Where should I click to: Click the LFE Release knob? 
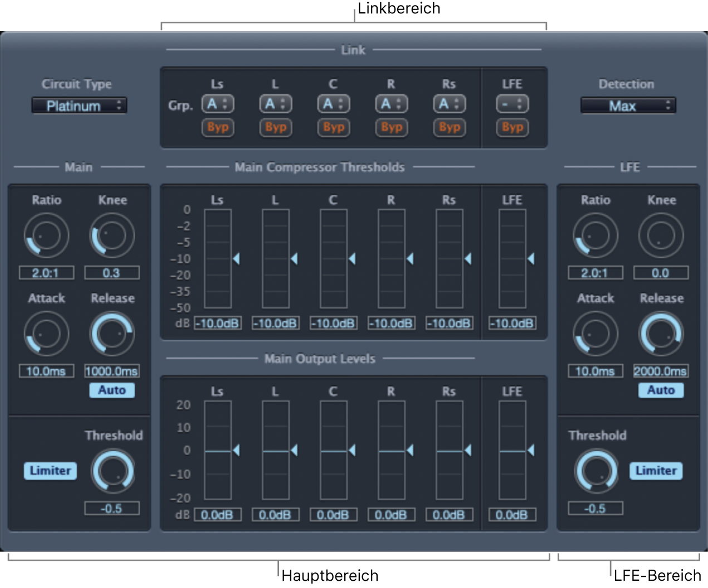(x=661, y=334)
